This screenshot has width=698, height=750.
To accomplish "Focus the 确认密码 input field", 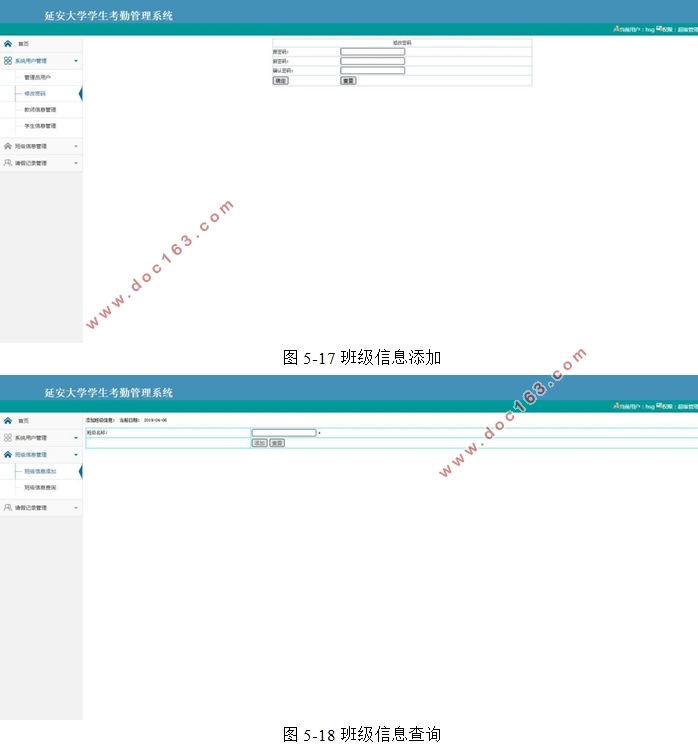I will [x=373, y=70].
